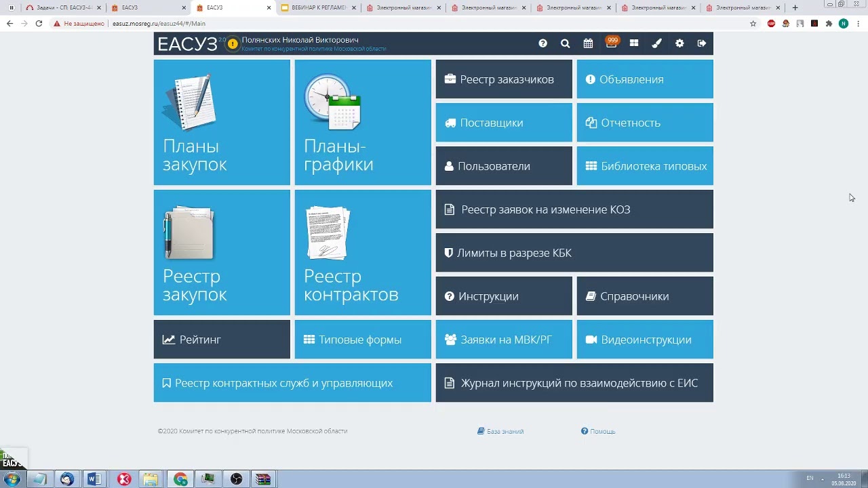The width and height of the screenshot is (868, 488).
Task: Click the browser address bar URL
Action: 159,23
